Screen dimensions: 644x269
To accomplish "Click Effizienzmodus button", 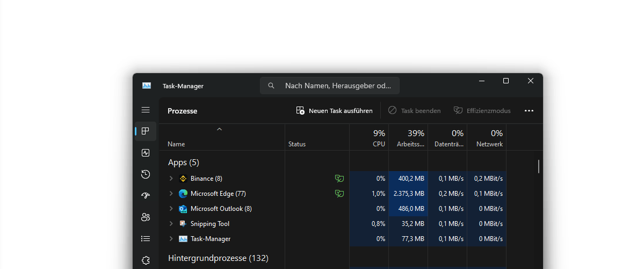I will tap(482, 111).
